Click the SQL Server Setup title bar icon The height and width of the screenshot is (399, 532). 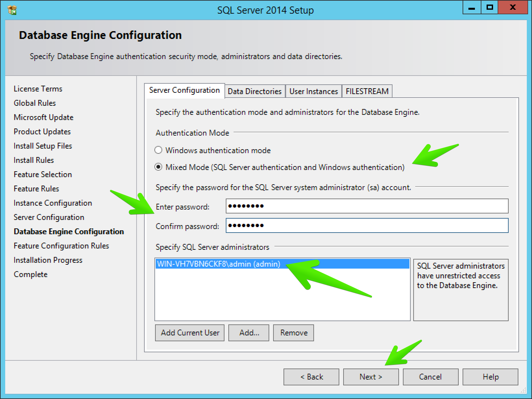pos(12,10)
